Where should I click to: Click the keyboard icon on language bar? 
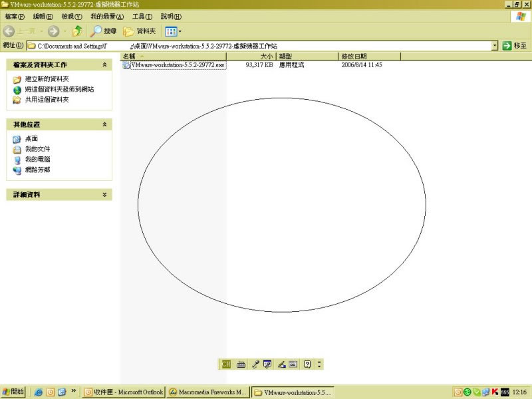(x=241, y=364)
